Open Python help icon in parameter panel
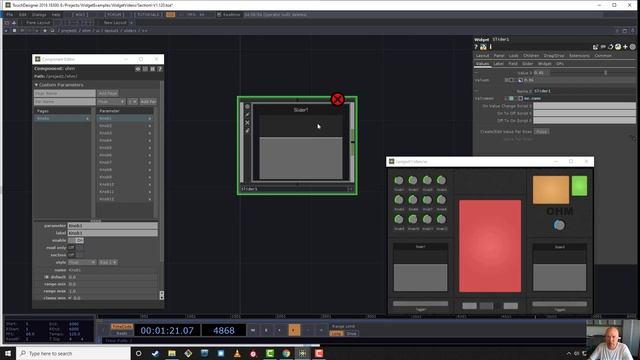Image resolution: width=640 pixels, height=360 pixels. pyautogui.click(x=483, y=47)
